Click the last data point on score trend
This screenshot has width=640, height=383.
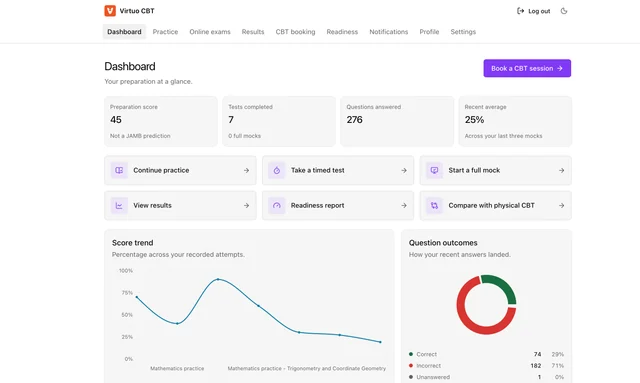380,342
